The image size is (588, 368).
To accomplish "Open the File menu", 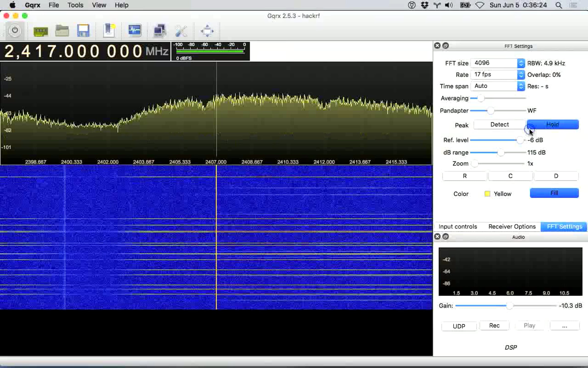I will tap(54, 5).
